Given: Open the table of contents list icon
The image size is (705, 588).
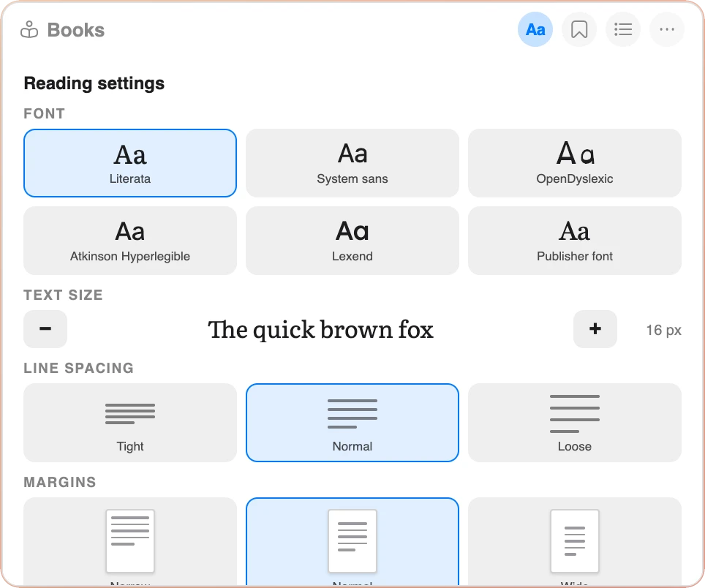Looking at the screenshot, I should tap(623, 30).
